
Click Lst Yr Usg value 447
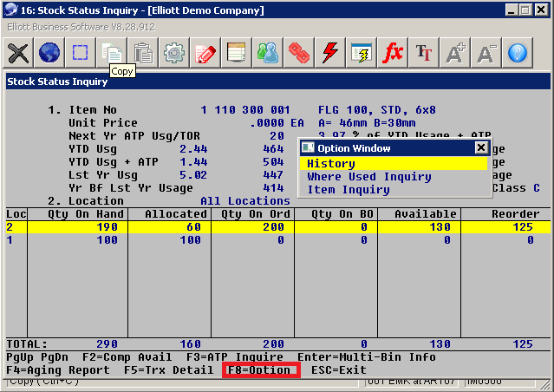point(273,175)
